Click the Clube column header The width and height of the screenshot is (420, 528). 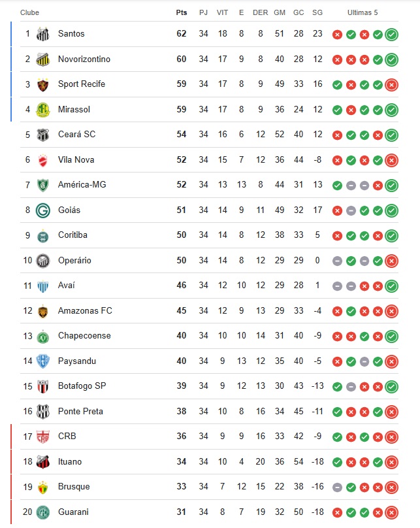pyautogui.click(x=29, y=12)
